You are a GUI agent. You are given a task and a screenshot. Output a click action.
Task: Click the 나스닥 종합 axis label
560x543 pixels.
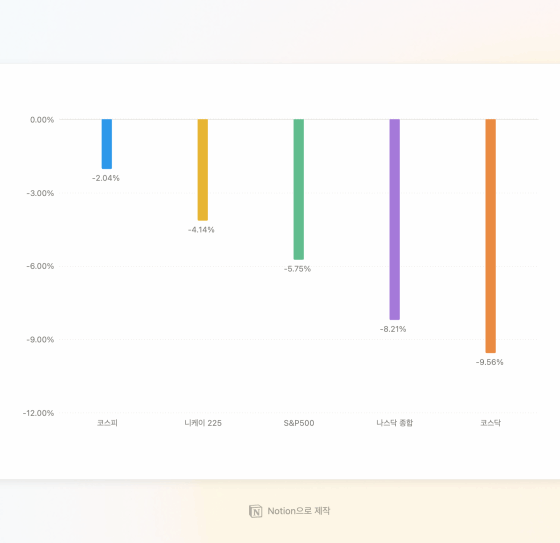click(395, 423)
